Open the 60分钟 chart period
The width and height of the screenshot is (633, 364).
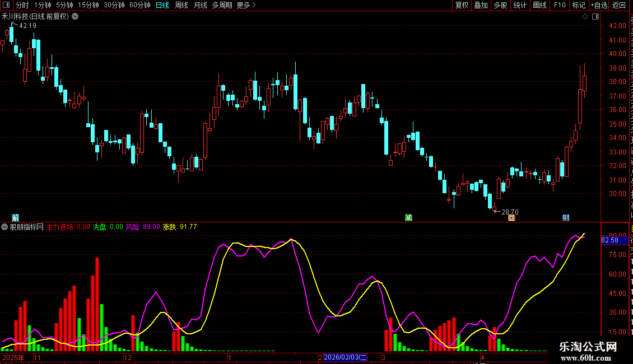140,5
